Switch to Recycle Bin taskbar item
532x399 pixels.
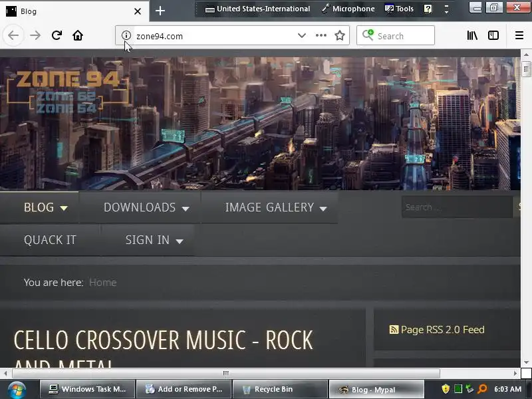(x=280, y=389)
